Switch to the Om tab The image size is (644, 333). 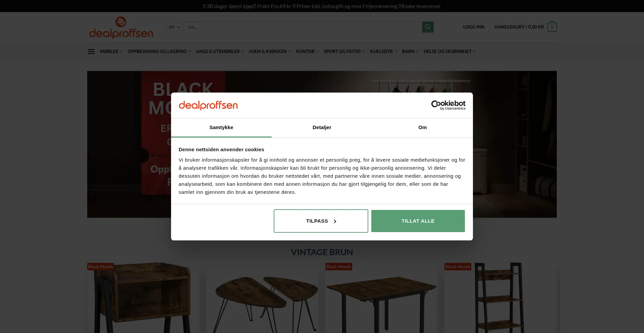[423, 127]
